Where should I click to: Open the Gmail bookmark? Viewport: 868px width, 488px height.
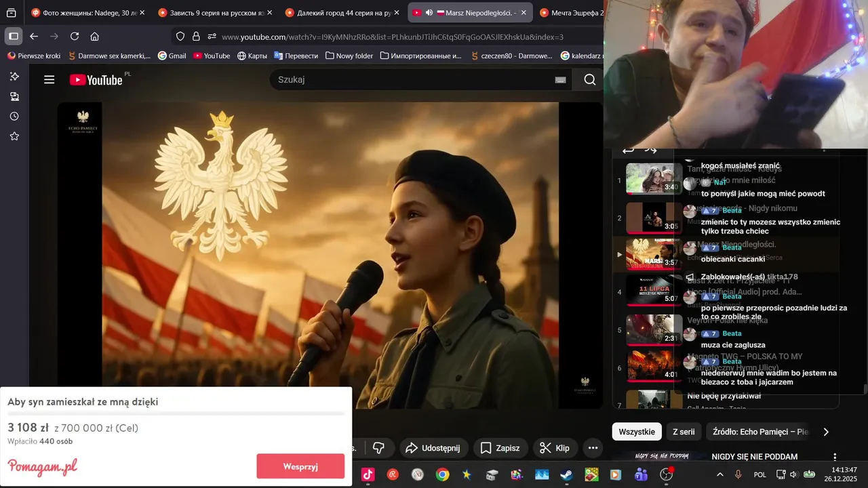[172, 56]
